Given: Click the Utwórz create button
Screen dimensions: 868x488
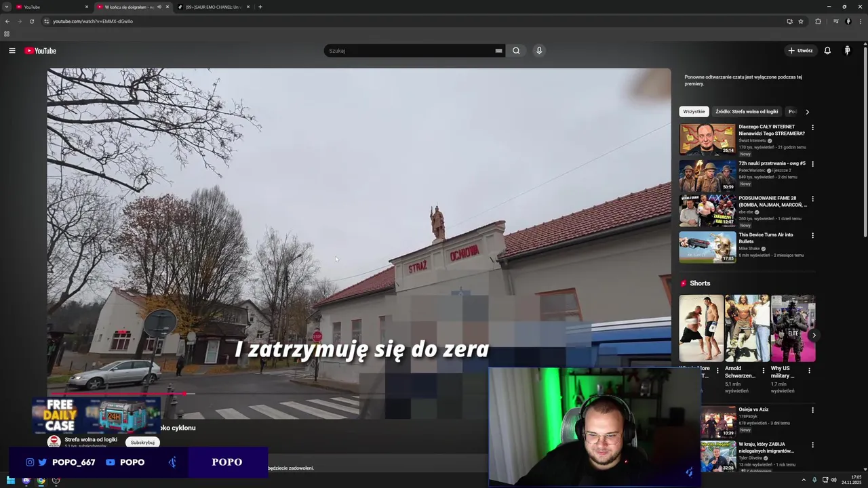Looking at the screenshot, I should [801, 51].
